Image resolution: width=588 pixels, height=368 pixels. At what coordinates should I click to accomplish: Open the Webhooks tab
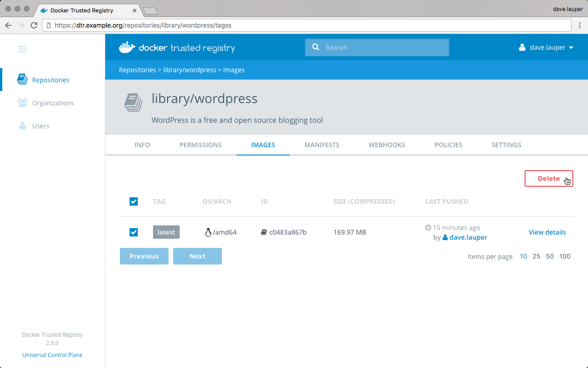coord(387,145)
